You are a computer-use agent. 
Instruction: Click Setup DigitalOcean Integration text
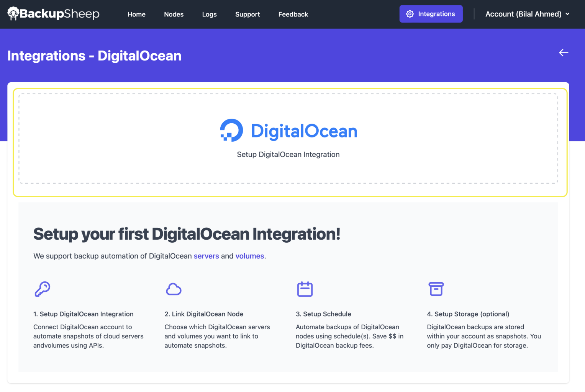(x=288, y=154)
